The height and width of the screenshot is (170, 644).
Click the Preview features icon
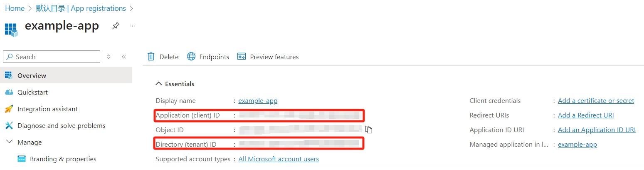pos(242,57)
